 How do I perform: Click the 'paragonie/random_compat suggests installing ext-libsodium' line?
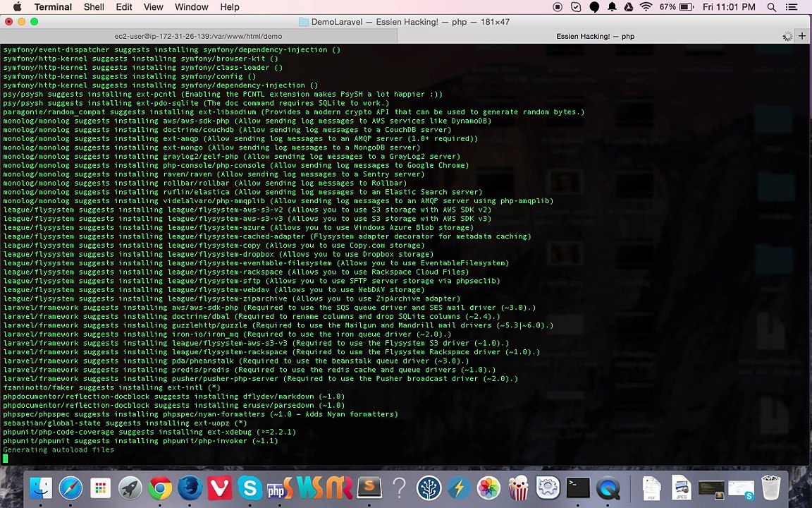pyautogui.click(x=294, y=111)
